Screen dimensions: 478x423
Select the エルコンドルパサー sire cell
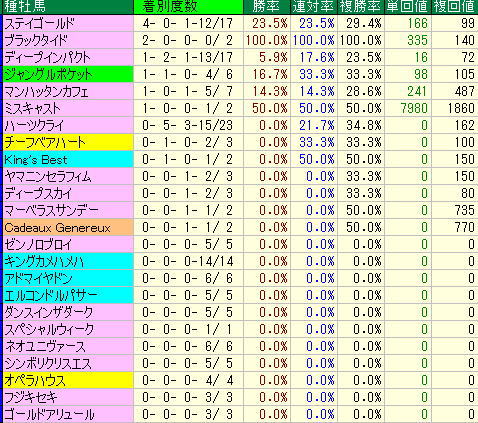click(68, 295)
